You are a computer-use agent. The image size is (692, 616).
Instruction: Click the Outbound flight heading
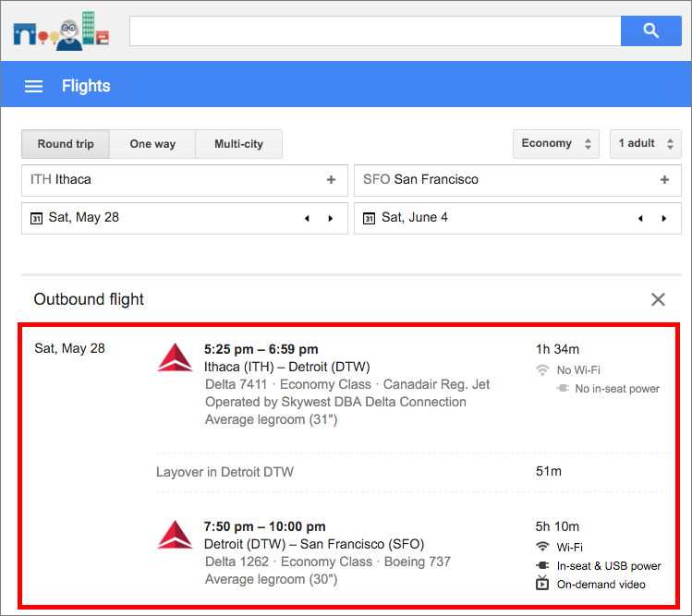click(x=89, y=299)
